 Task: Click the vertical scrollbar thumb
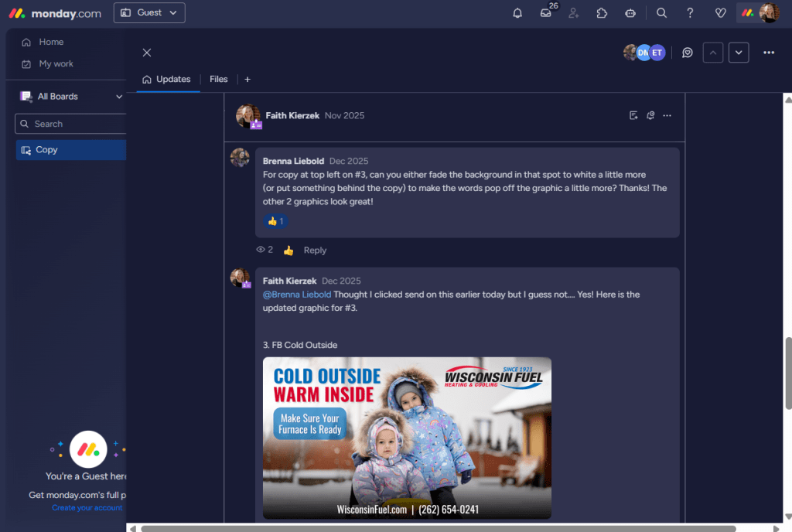(x=787, y=373)
